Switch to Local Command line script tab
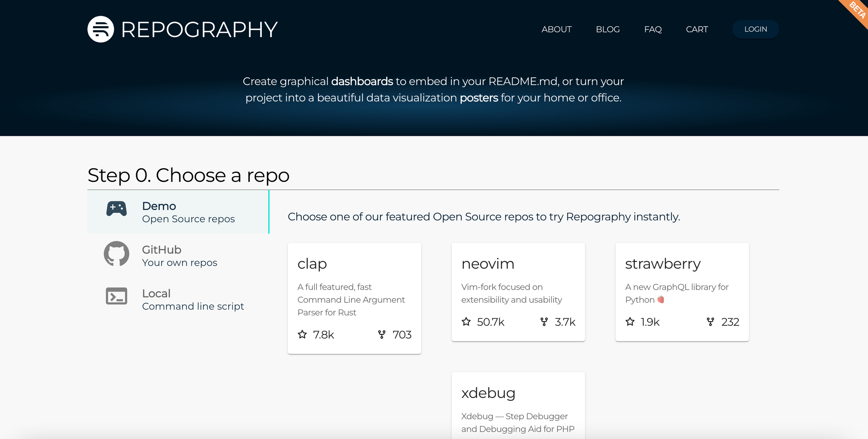 (x=192, y=299)
